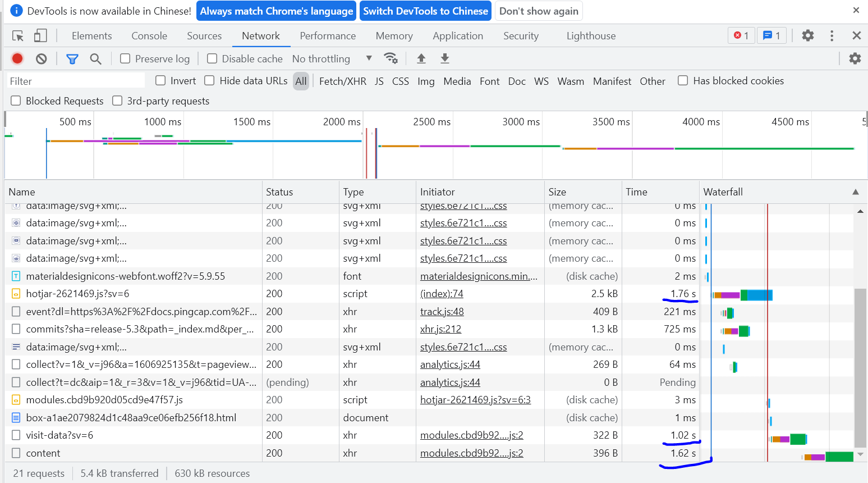Open the DevTools three-dot menu
The width and height of the screenshot is (868, 483).
(x=832, y=36)
